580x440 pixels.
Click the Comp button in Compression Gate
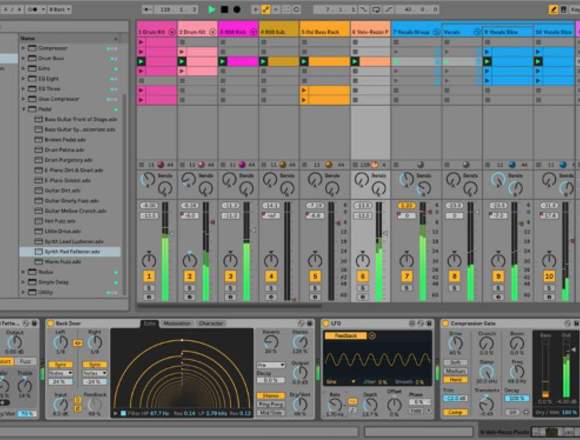[x=455, y=412]
